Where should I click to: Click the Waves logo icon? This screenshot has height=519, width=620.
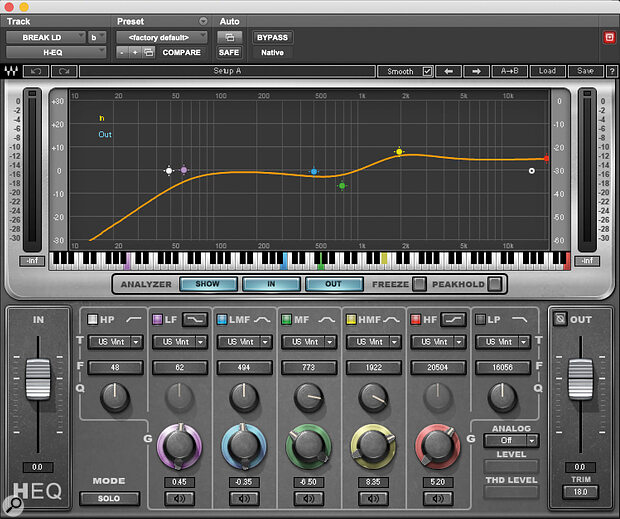[x=11, y=71]
